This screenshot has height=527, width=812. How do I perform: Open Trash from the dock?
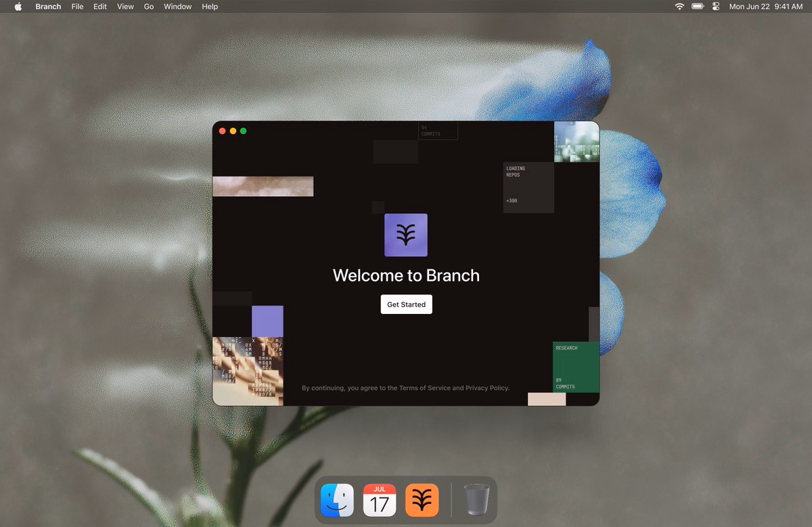(476, 500)
